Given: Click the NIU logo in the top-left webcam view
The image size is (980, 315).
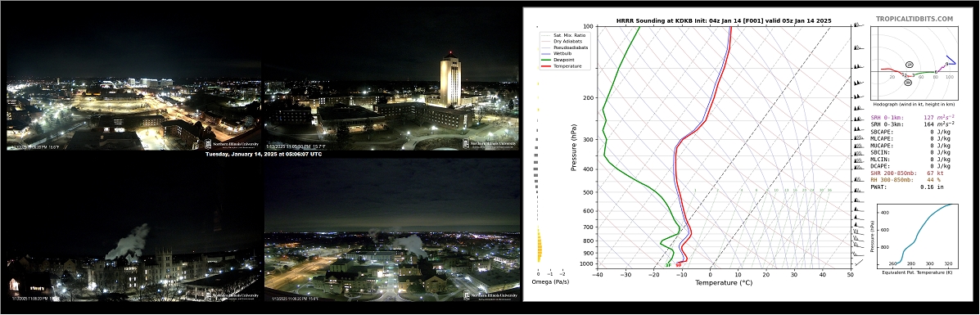Looking at the screenshot, I should (232, 144).
